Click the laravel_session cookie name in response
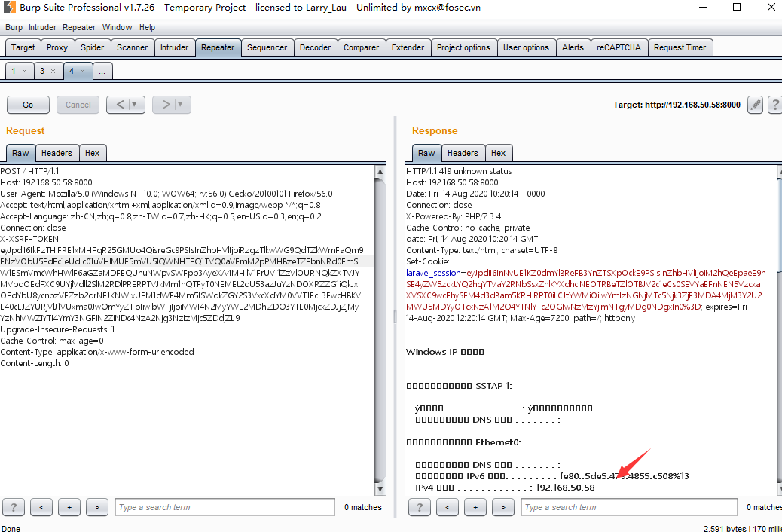The width and height of the screenshot is (782, 532). tap(433, 273)
